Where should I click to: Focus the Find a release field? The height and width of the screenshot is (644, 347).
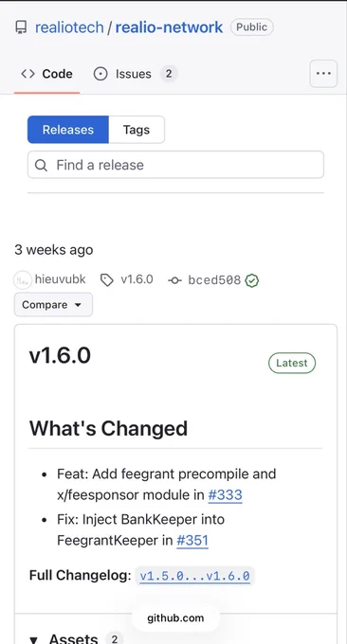coord(175,165)
